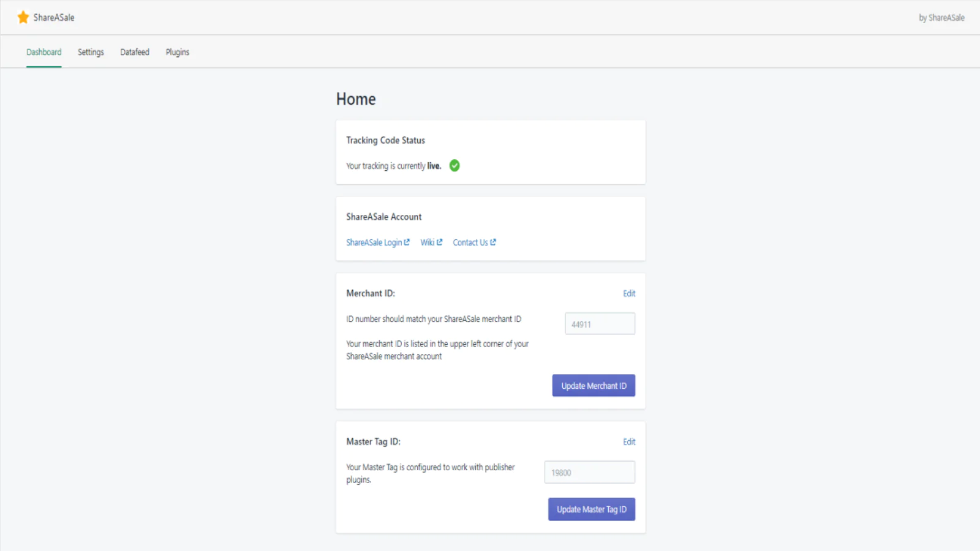The height and width of the screenshot is (551, 980).
Task: Click the 'ShareASale Account' heading
Action: coord(383,217)
